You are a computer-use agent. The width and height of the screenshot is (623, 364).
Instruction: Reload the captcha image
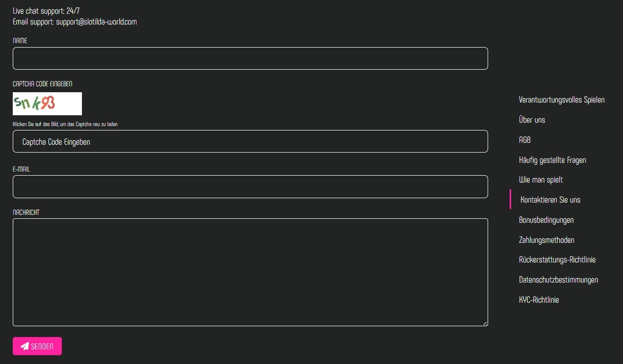pyautogui.click(x=47, y=104)
